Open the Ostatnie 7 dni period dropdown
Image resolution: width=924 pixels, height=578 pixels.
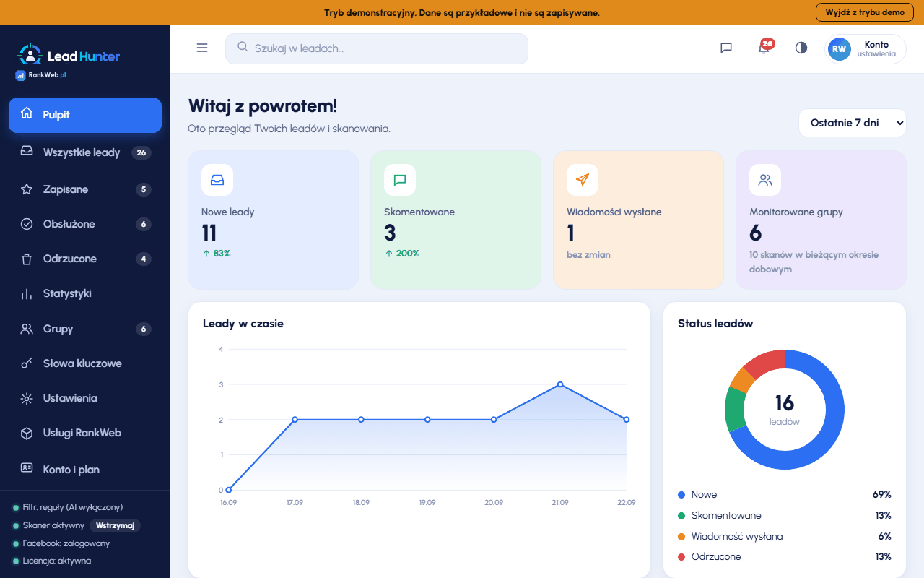pyautogui.click(x=852, y=123)
